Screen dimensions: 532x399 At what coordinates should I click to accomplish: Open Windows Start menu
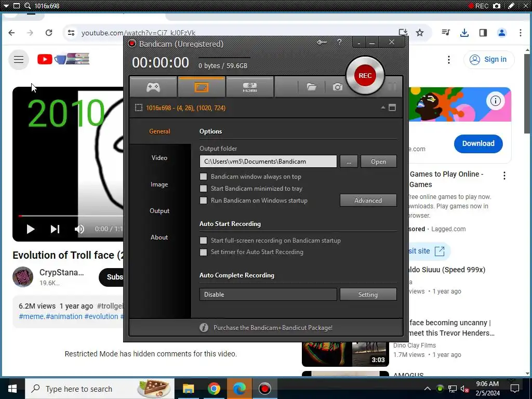(12, 389)
